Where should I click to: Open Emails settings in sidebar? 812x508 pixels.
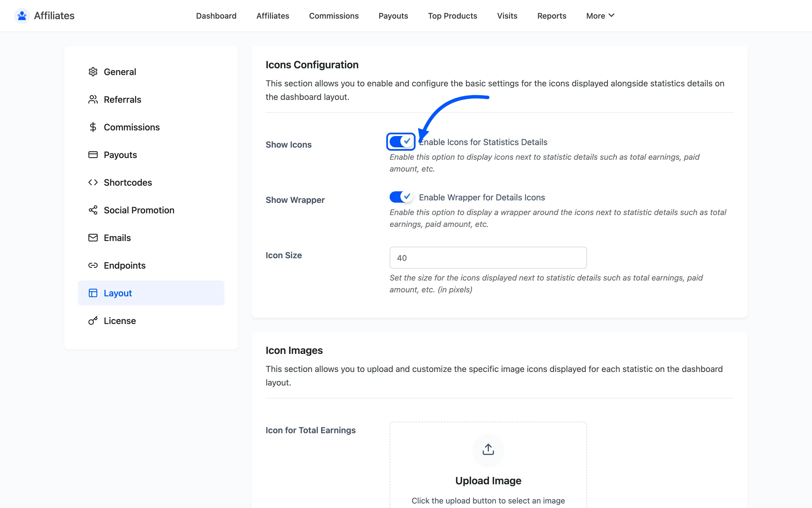151,238
